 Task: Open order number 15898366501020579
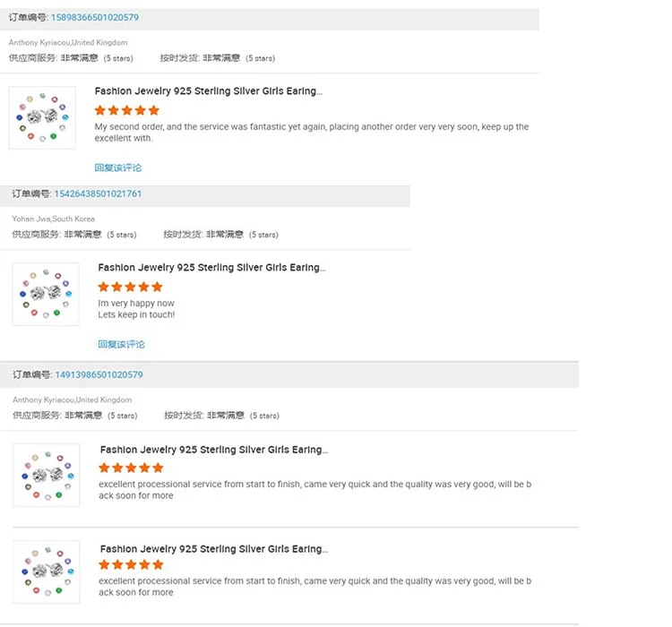click(x=95, y=18)
